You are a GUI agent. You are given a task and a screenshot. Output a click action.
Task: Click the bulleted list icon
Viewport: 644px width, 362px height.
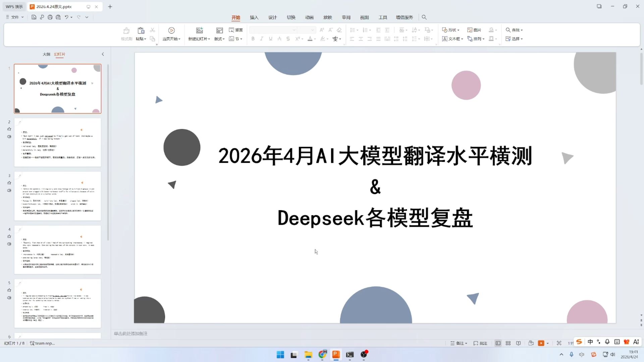point(353,30)
